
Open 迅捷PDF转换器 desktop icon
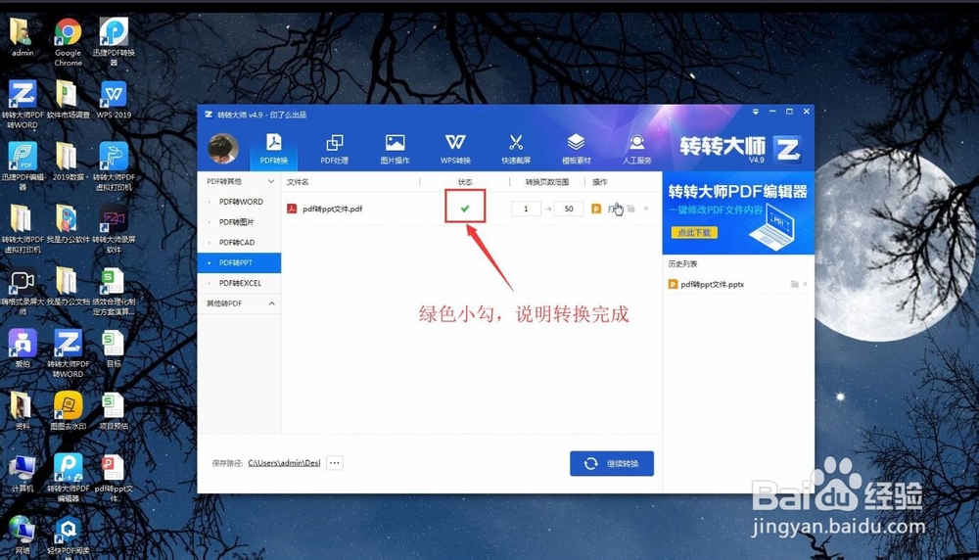coord(114,41)
